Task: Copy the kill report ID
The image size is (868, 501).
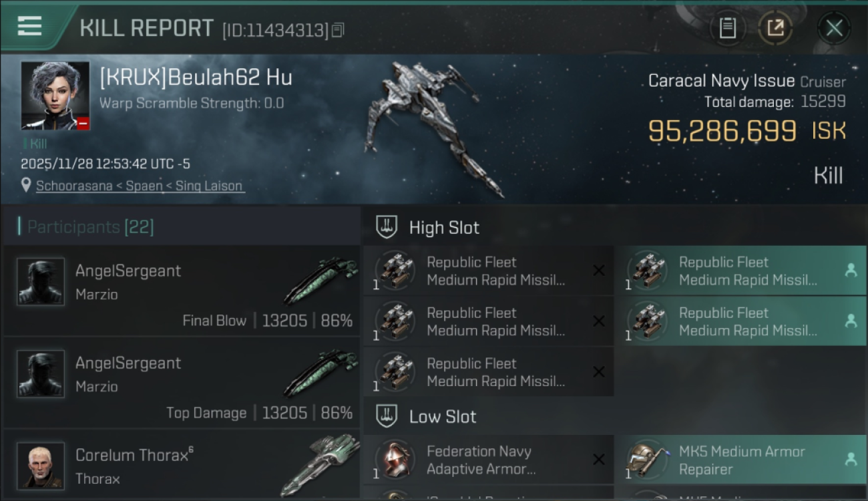Action: coord(338,30)
